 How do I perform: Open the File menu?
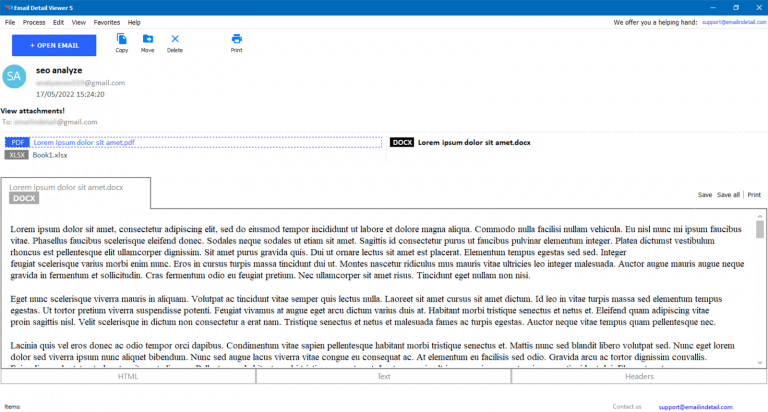click(10, 21)
